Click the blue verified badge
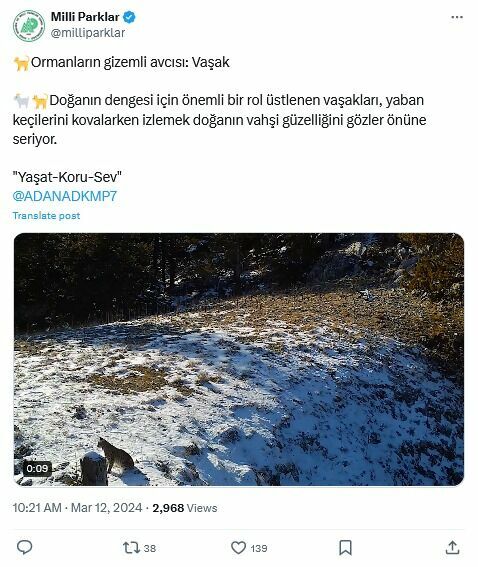Viewport: 478px width, 567px height. point(129,17)
